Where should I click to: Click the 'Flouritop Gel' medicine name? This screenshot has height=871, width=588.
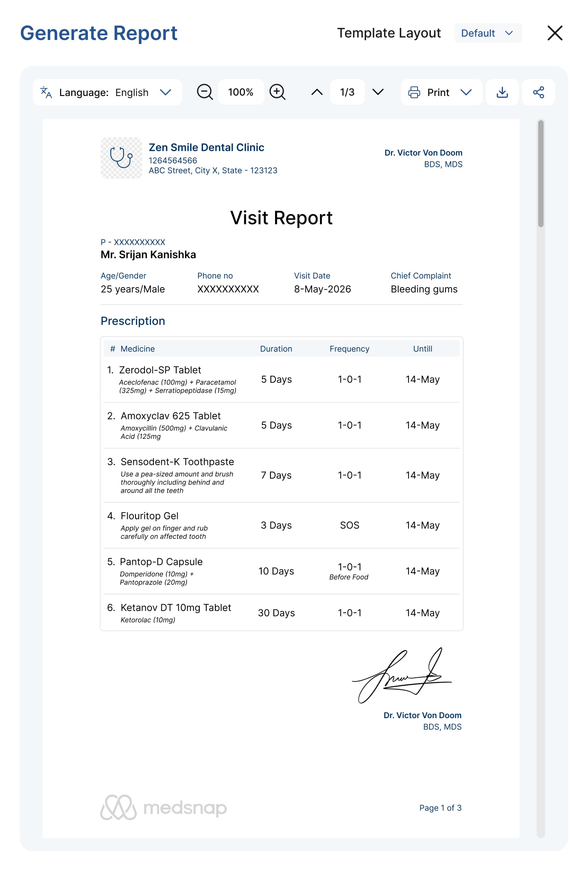pos(149,516)
